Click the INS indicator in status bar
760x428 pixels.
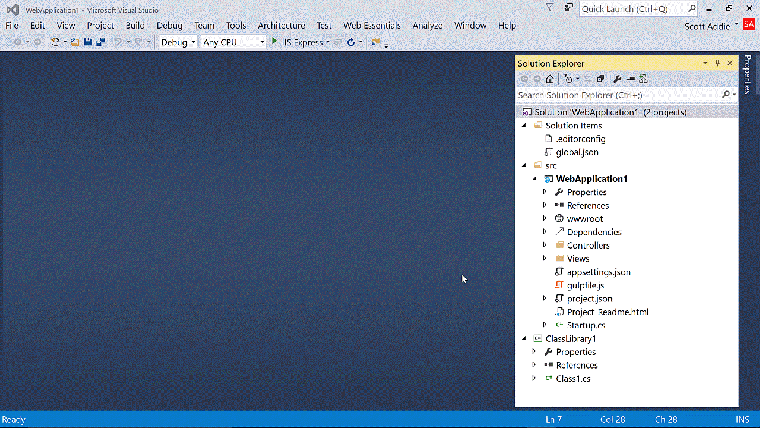pos(742,420)
